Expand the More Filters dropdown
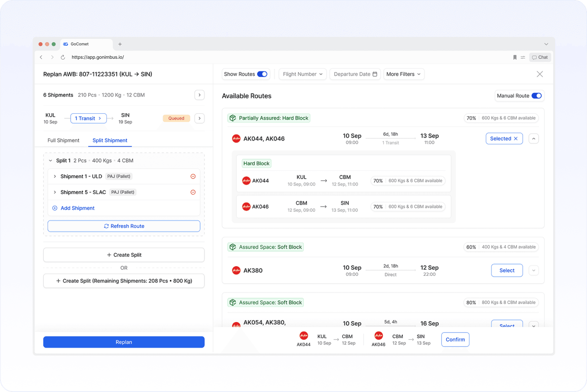The height and width of the screenshot is (392, 587). (403, 74)
